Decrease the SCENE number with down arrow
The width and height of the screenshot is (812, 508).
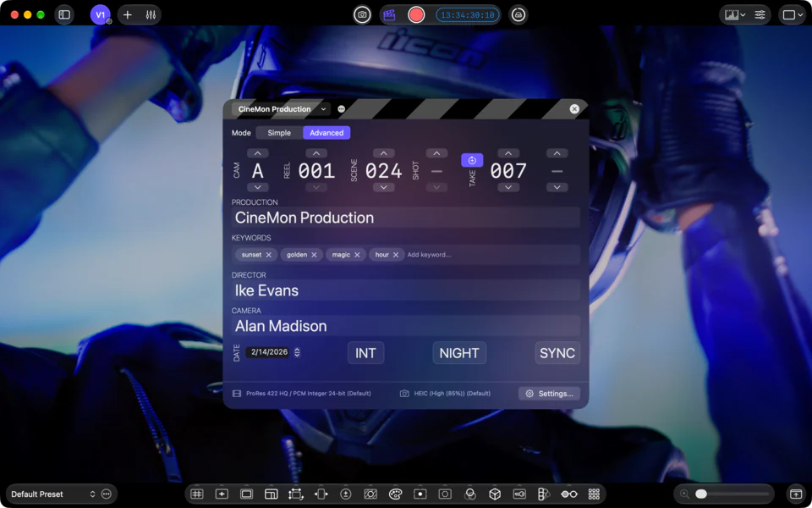384,187
